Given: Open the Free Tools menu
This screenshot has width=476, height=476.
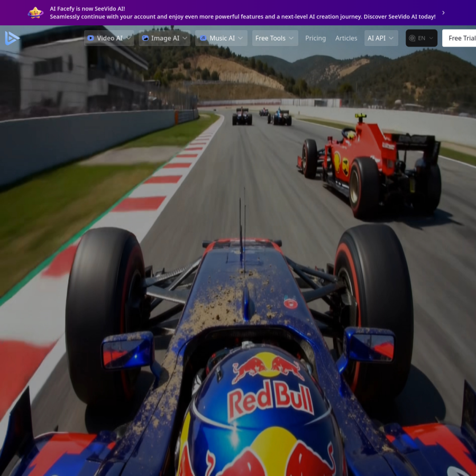Looking at the screenshot, I should click(274, 38).
